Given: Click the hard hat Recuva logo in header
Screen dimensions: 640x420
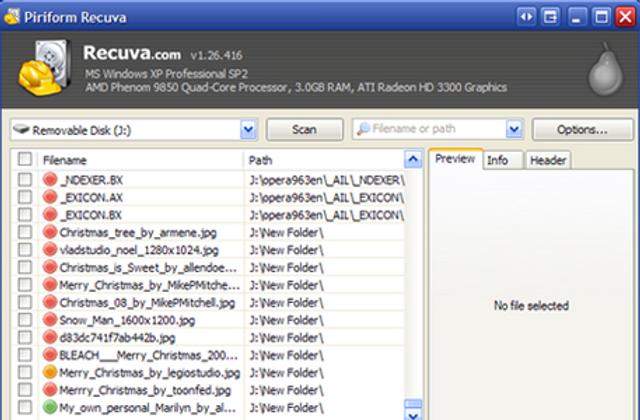Looking at the screenshot, I should pyautogui.click(x=45, y=68).
